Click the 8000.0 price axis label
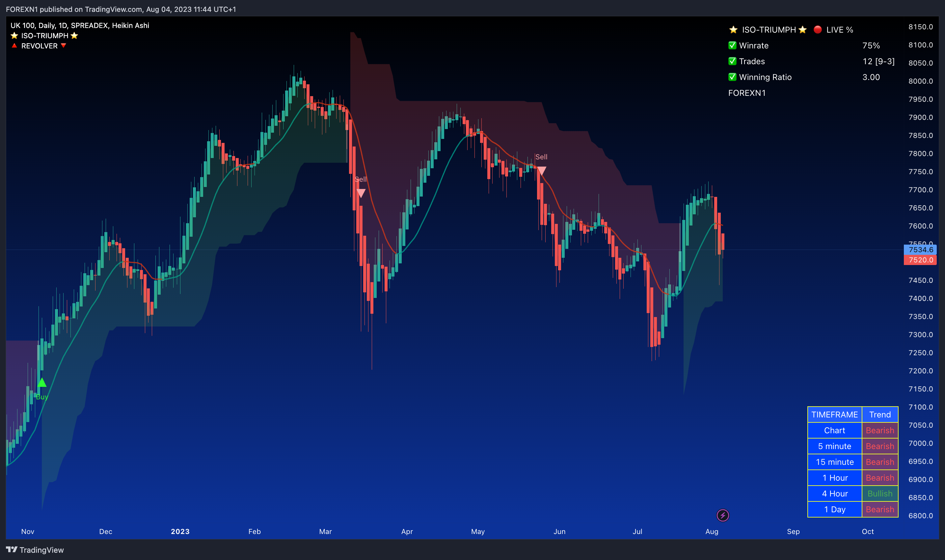The image size is (945, 560). 920,81
